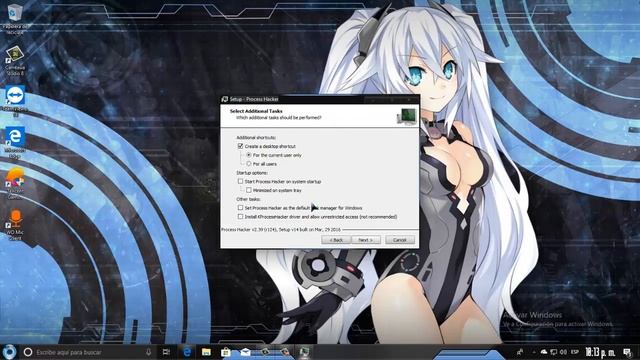Open the TeamViewer desktop shortcut
The image size is (640, 360).
click(x=15, y=100)
